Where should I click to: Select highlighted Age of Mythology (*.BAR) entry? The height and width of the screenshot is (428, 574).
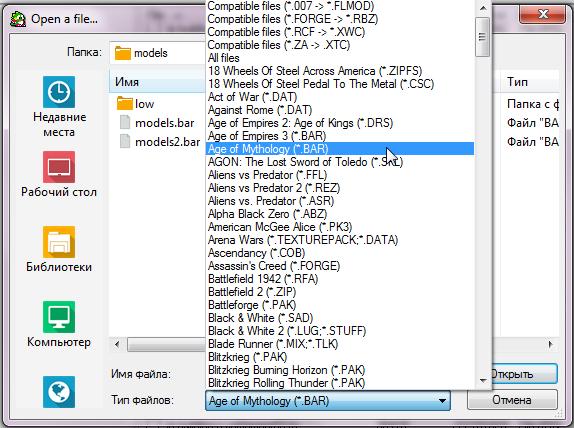[x=340, y=149]
